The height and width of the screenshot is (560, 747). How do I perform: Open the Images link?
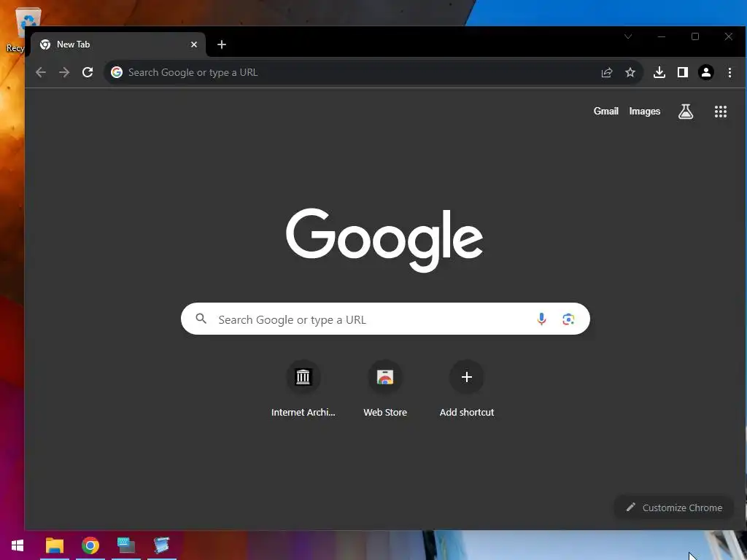click(x=645, y=111)
